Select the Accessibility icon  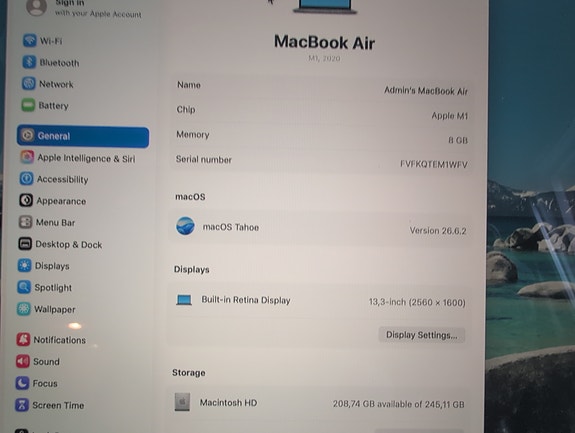[26, 179]
